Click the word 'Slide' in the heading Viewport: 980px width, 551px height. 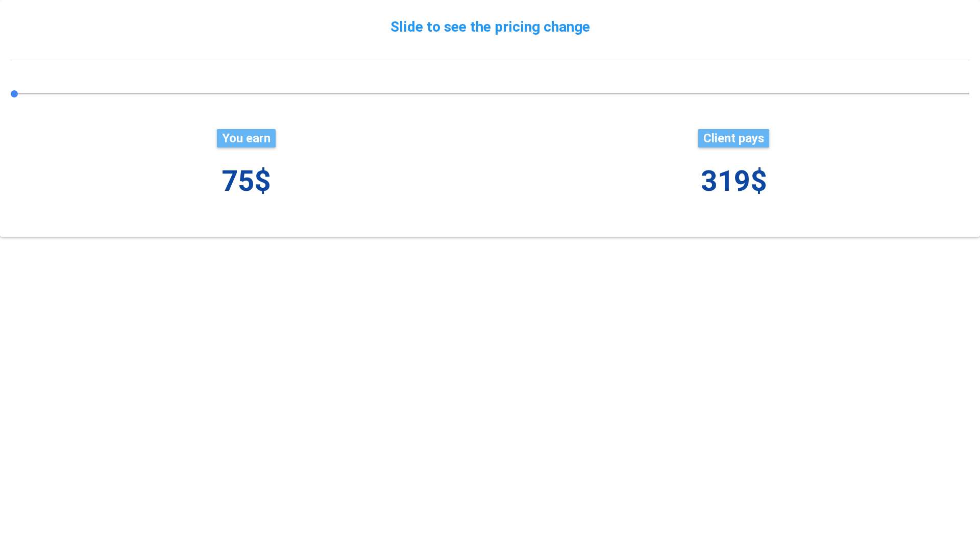[x=406, y=27]
